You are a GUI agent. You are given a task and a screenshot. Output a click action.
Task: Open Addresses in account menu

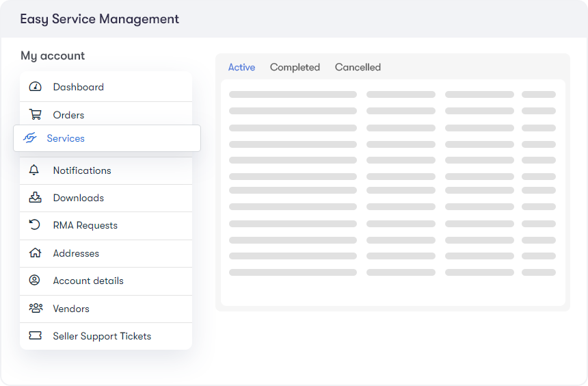(106, 253)
